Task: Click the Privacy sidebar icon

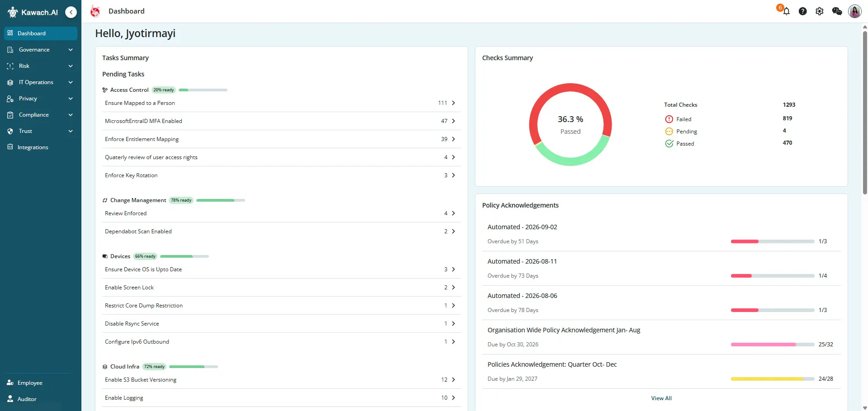Action: 10,99
